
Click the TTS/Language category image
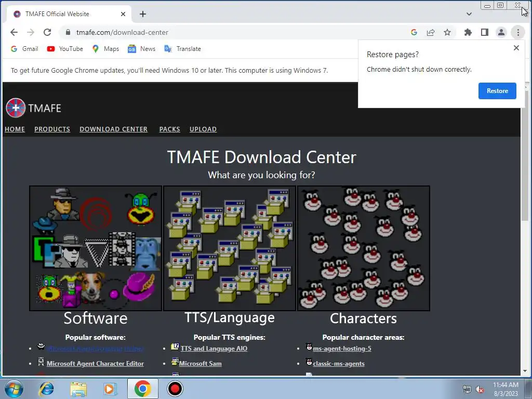tap(230, 248)
